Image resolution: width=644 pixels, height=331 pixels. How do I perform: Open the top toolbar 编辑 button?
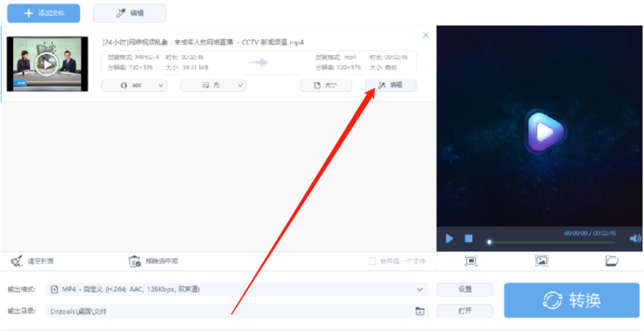pyautogui.click(x=130, y=13)
